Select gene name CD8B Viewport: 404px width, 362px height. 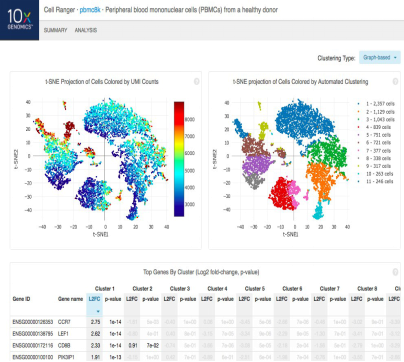point(64,345)
